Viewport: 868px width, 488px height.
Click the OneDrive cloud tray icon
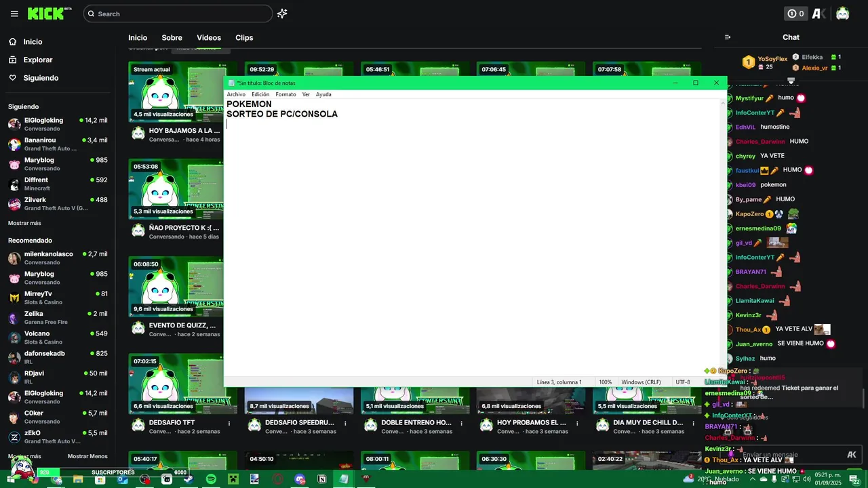coord(764,479)
